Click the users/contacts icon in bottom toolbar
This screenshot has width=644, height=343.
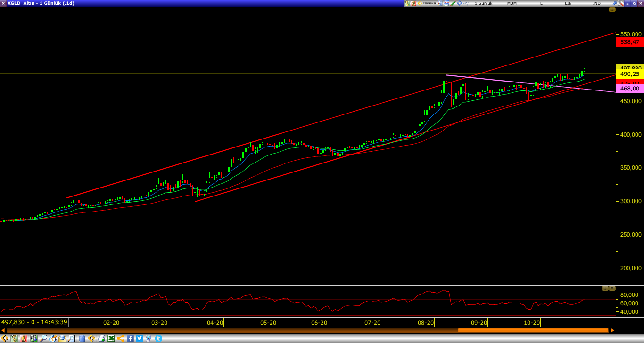coord(33,338)
